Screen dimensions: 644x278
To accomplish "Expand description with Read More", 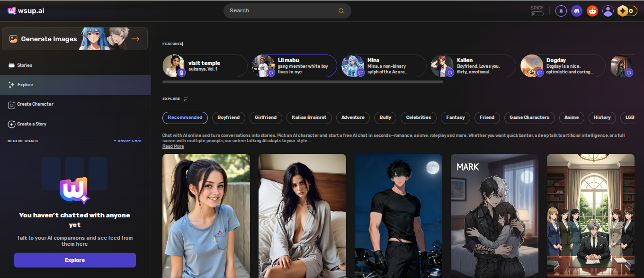I will click(x=173, y=146).
